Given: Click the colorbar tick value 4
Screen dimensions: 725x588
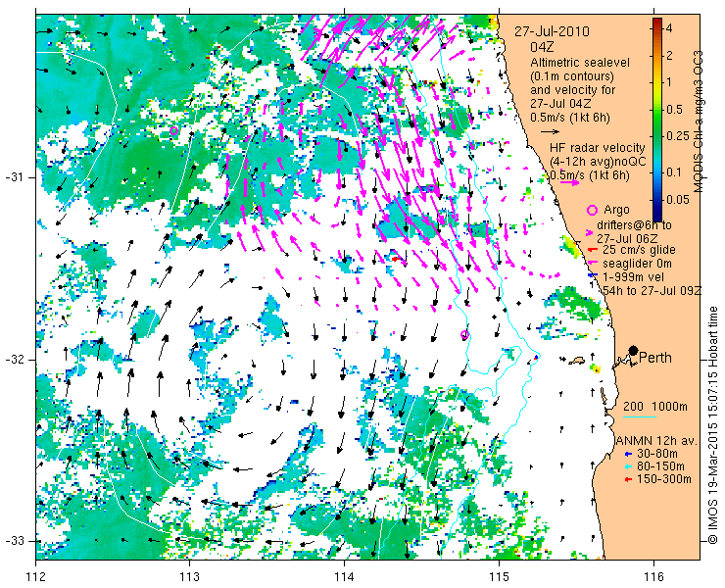Looking at the screenshot, I should point(668,28).
